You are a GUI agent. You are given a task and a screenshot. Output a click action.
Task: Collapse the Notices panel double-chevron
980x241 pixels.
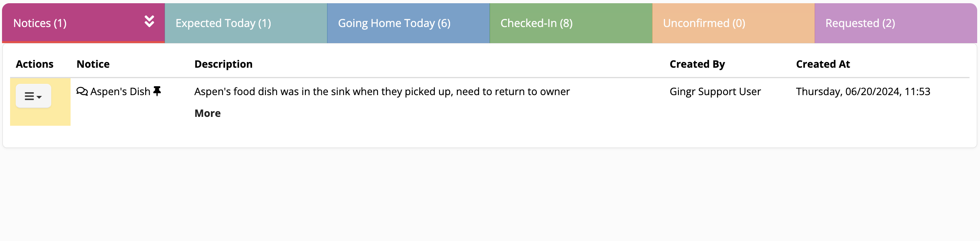coord(149,21)
